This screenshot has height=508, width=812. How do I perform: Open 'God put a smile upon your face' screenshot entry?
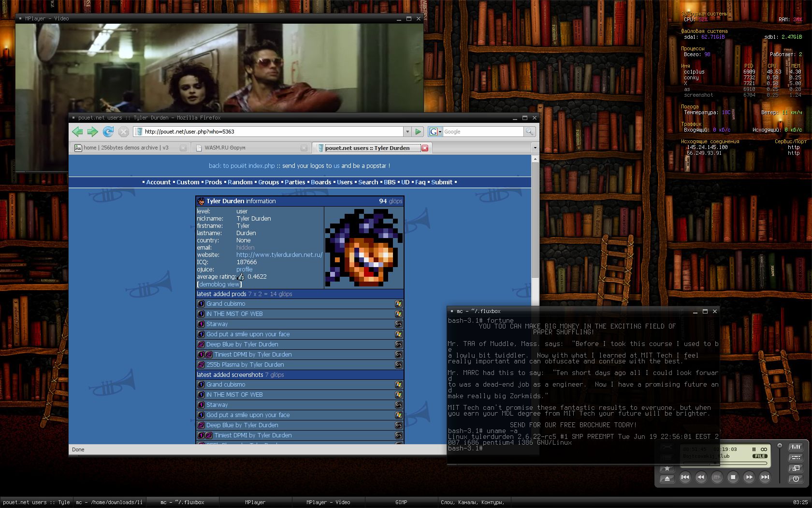click(248, 415)
